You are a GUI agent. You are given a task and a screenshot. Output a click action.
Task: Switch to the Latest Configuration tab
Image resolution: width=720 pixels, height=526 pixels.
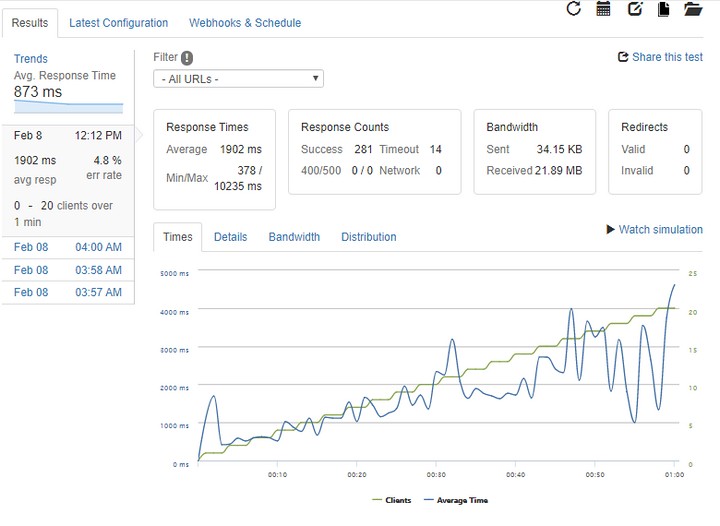click(x=118, y=23)
